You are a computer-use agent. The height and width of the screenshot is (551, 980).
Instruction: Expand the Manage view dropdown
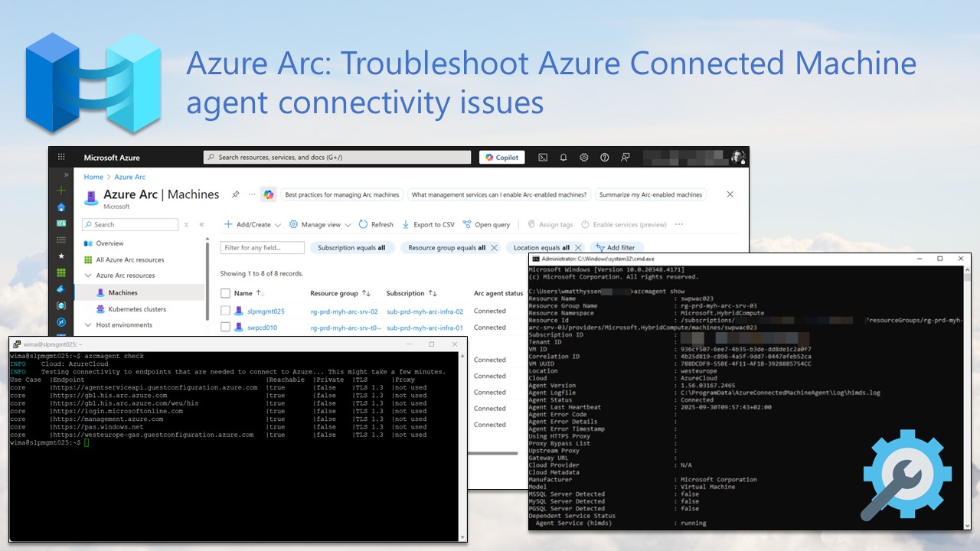319,224
